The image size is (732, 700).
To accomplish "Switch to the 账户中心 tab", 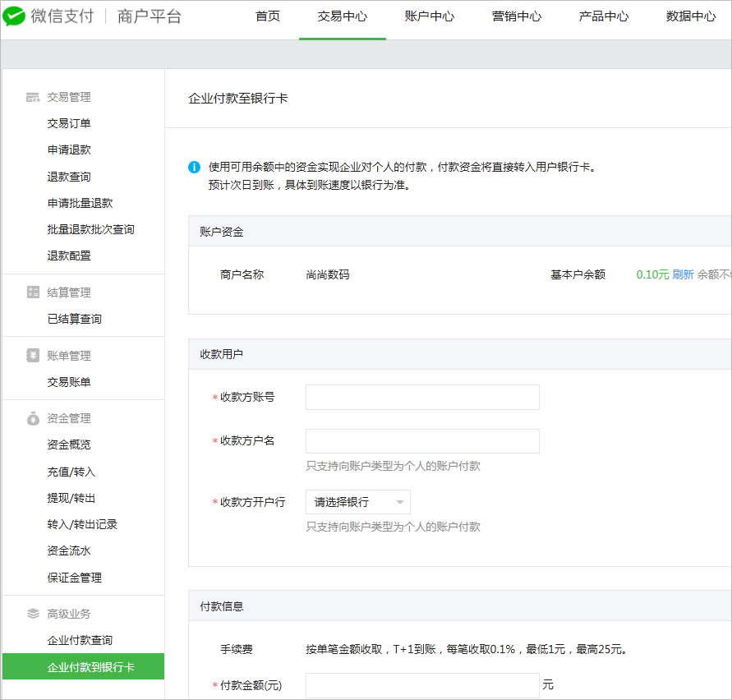I will (430, 16).
